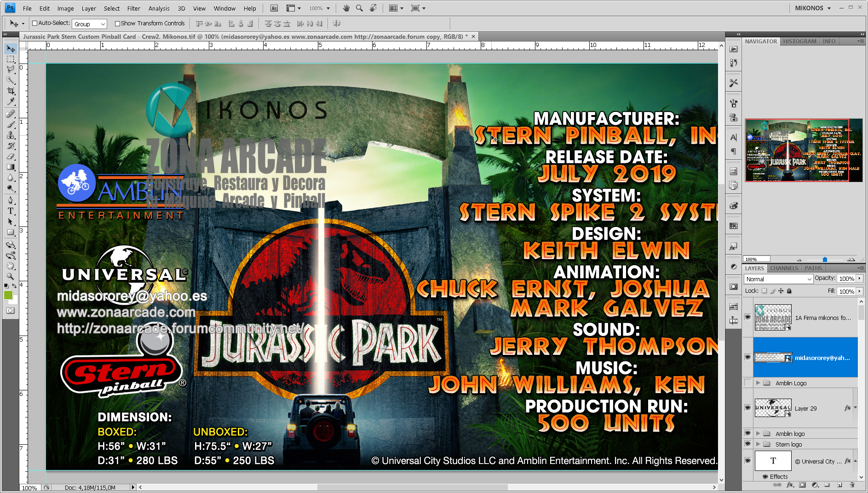The width and height of the screenshot is (868, 493).
Task: Open the Auto-Select Group dropdown
Action: 90,24
